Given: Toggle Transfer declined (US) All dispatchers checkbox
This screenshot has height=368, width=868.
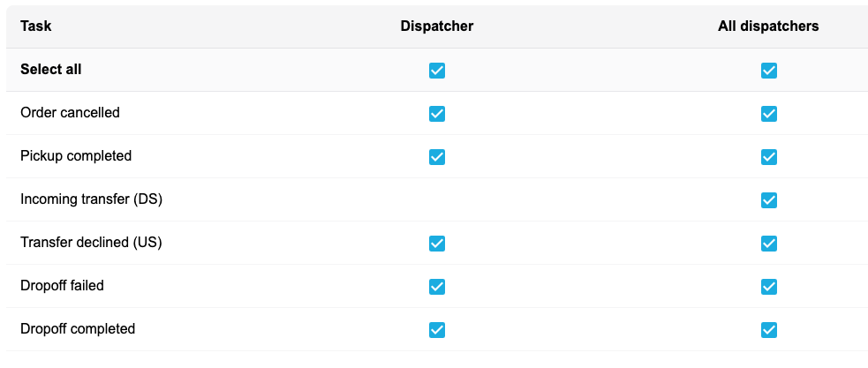Looking at the screenshot, I should click(768, 243).
